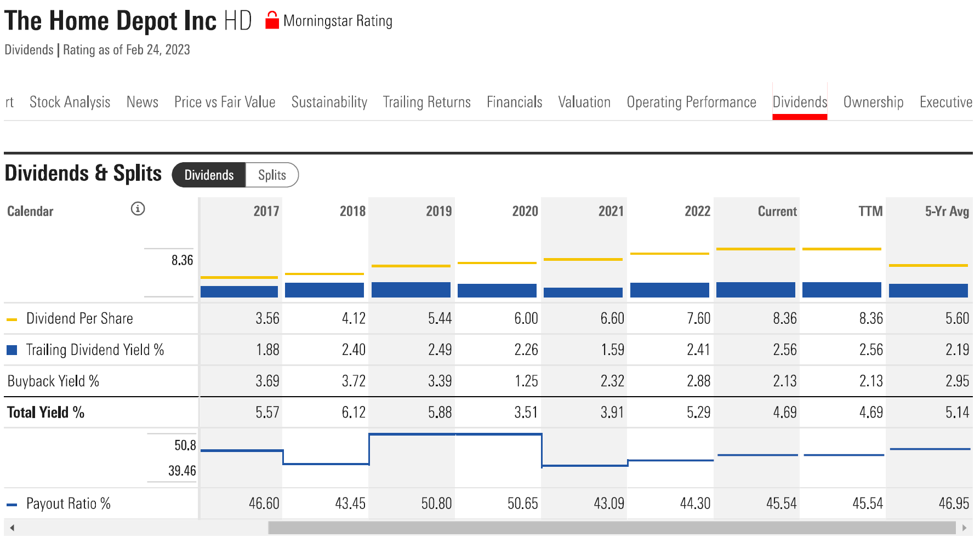
Task: Open the Calendar info icon
Action: click(138, 209)
